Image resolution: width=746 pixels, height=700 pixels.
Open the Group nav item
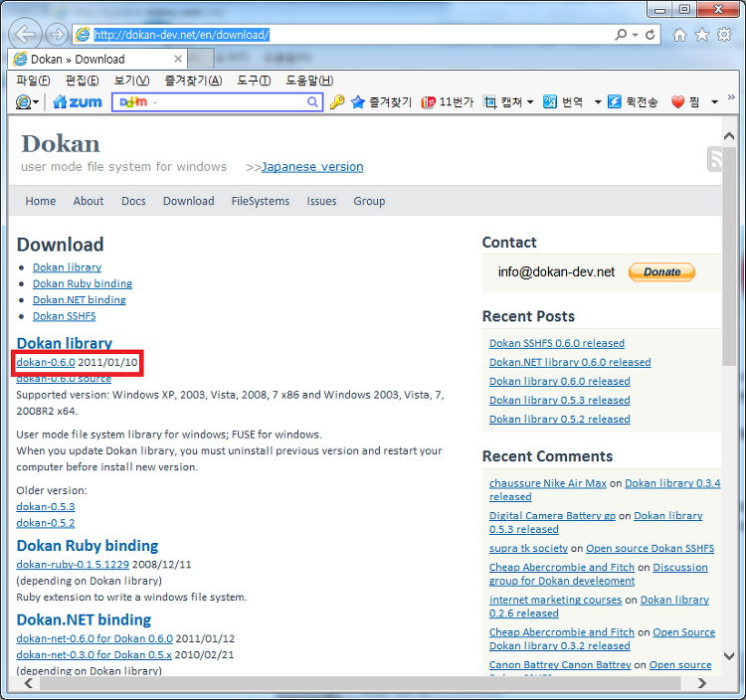369,201
